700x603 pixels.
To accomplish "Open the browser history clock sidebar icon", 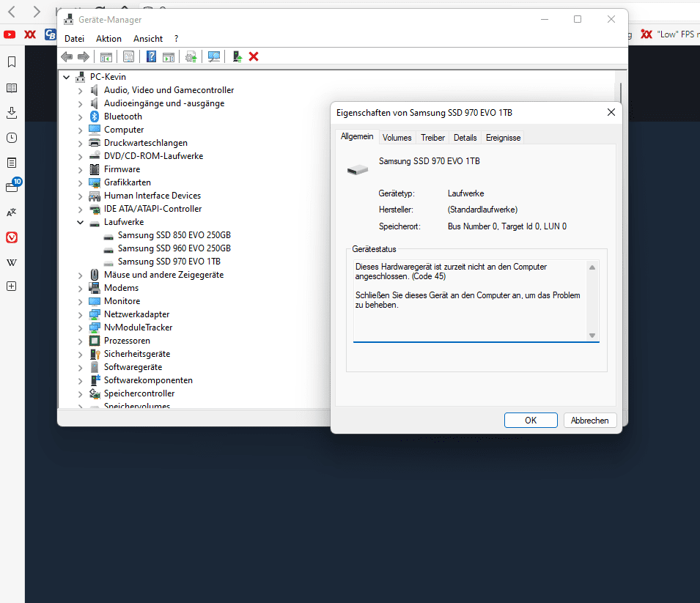I will click(12, 138).
